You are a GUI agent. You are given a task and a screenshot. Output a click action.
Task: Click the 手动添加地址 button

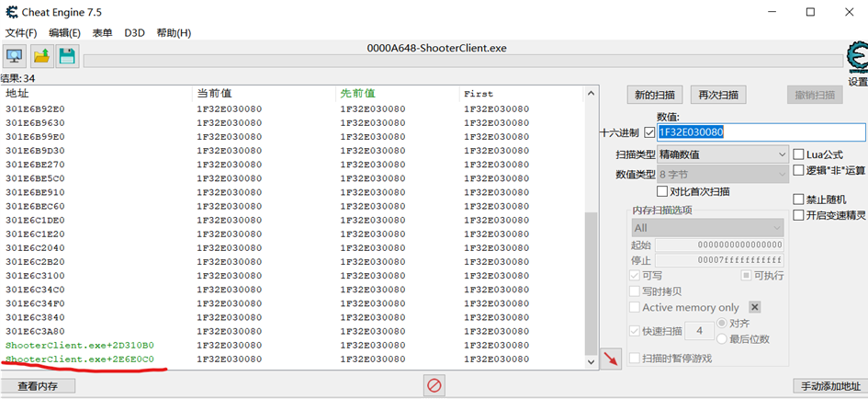click(830, 386)
